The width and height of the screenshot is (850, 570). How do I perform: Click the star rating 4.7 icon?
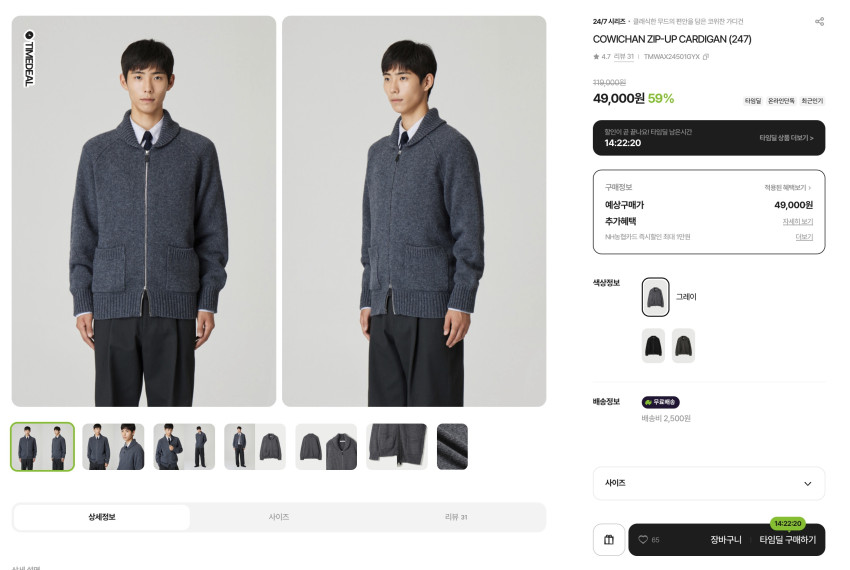point(597,57)
